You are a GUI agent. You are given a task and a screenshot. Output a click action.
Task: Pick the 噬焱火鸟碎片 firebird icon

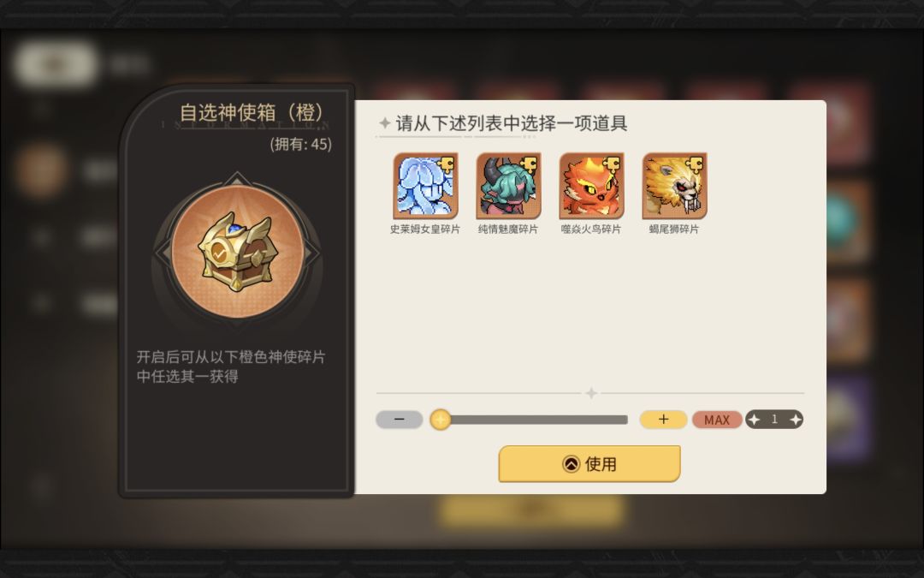(592, 186)
